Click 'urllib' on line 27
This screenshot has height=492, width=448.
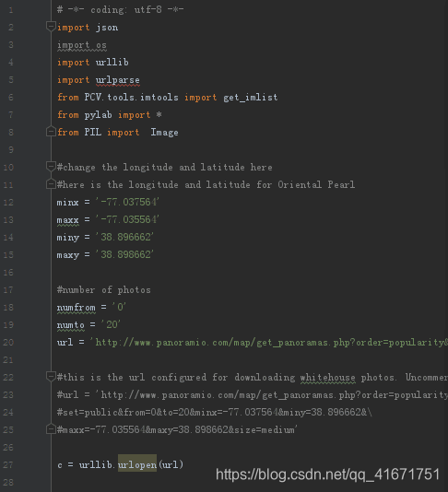pyautogui.click(x=96, y=464)
